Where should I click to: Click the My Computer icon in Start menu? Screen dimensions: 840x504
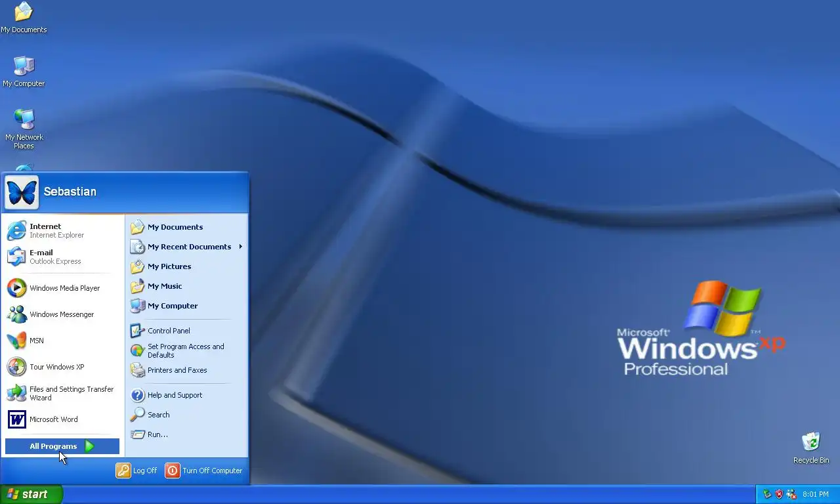pyautogui.click(x=137, y=306)
